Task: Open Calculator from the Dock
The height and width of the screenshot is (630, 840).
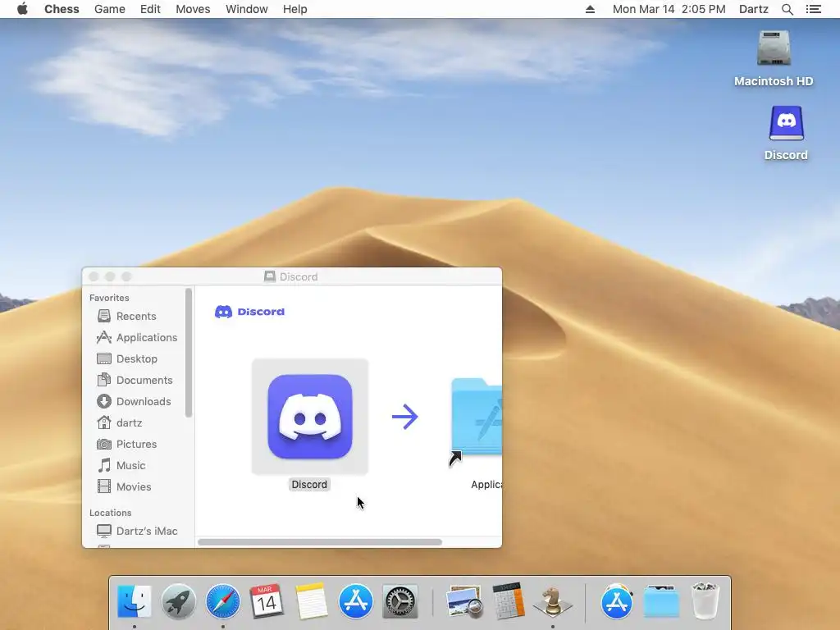Action: pos(509,601)
